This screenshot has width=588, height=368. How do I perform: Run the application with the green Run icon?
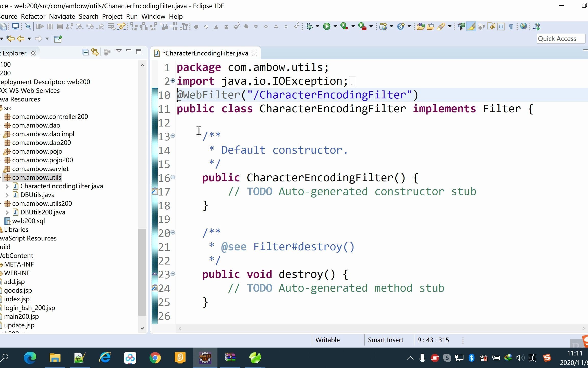tap(327, 26)
